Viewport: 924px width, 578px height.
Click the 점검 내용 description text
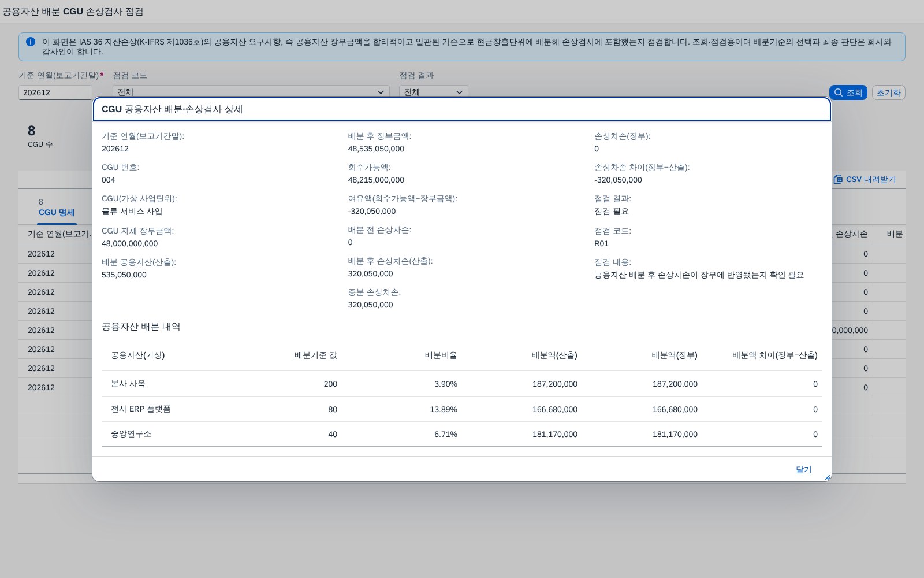tap(699, 275)
